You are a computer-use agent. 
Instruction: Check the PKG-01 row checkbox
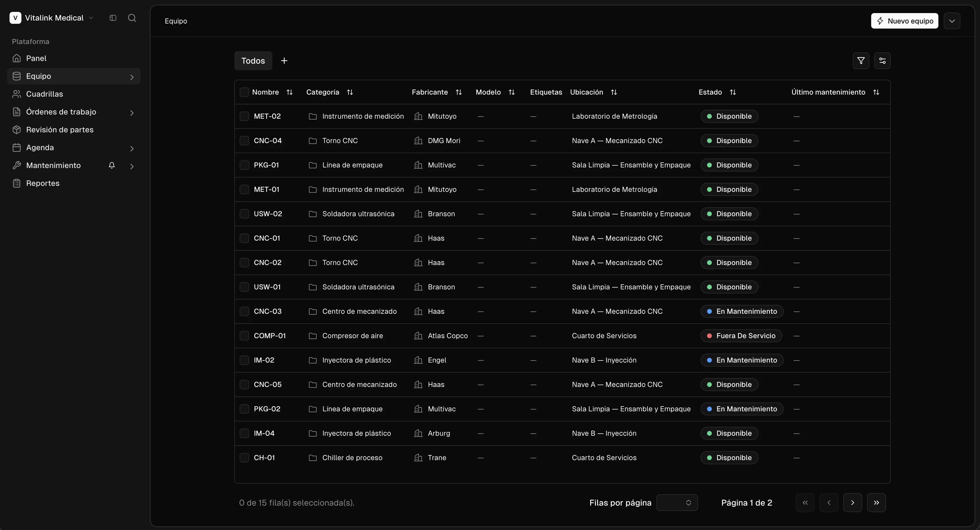pos(244,165)
